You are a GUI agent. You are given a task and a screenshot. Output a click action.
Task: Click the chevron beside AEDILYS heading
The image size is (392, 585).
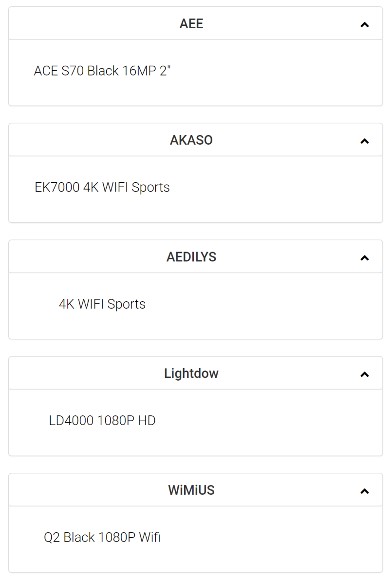pos(364,258)
